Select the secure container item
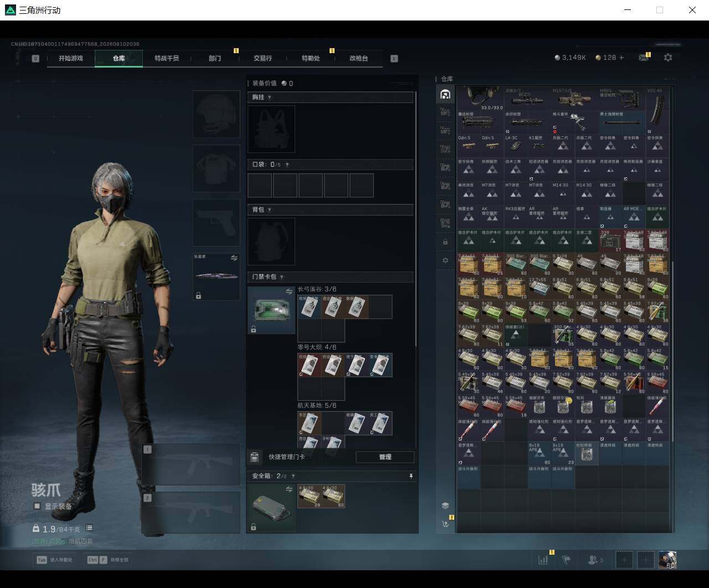Image resolution: width=709 pixels, height=588 pixels. point(271,508)
